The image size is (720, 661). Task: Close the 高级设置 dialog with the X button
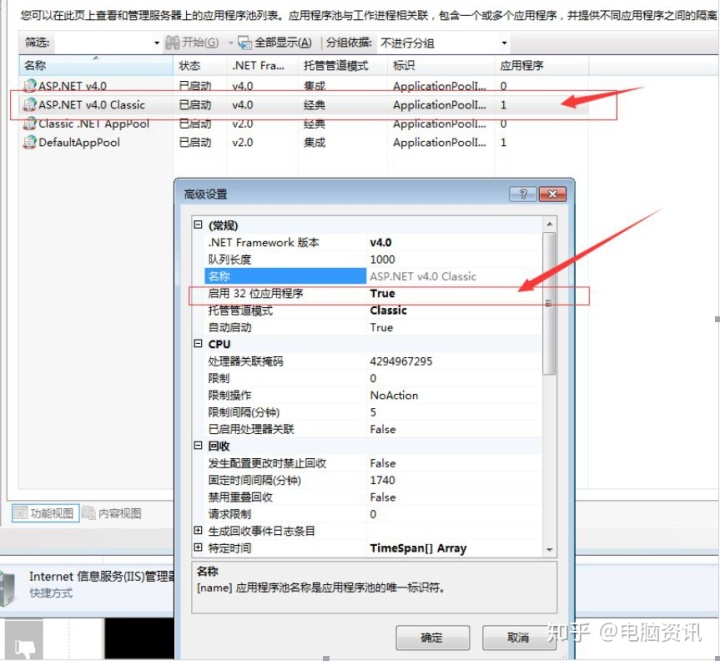pos(552,194)
